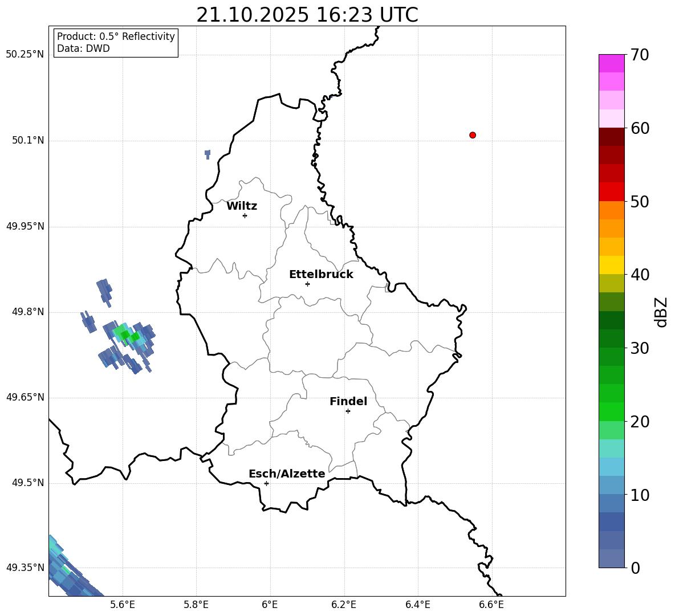Click the 49.95°N latitude label
The image size is (675, 616).
(25, 226)
